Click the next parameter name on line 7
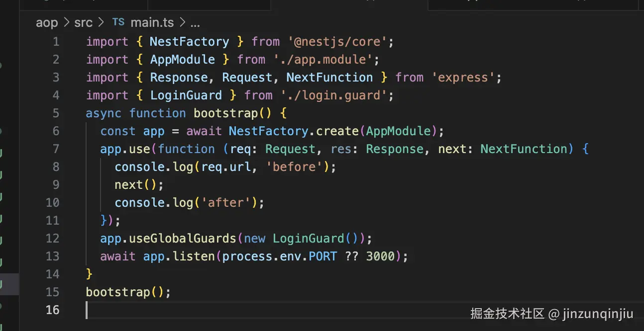 452,149
